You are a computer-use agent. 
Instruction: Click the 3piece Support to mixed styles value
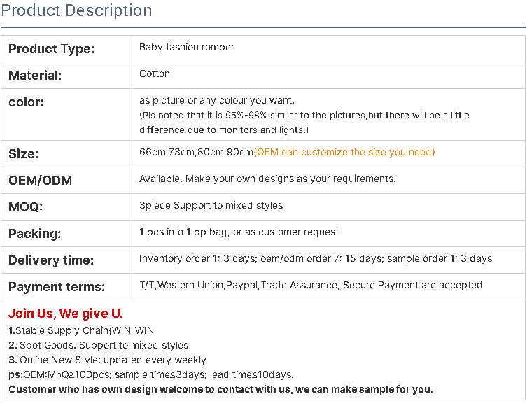coord(211,206)
